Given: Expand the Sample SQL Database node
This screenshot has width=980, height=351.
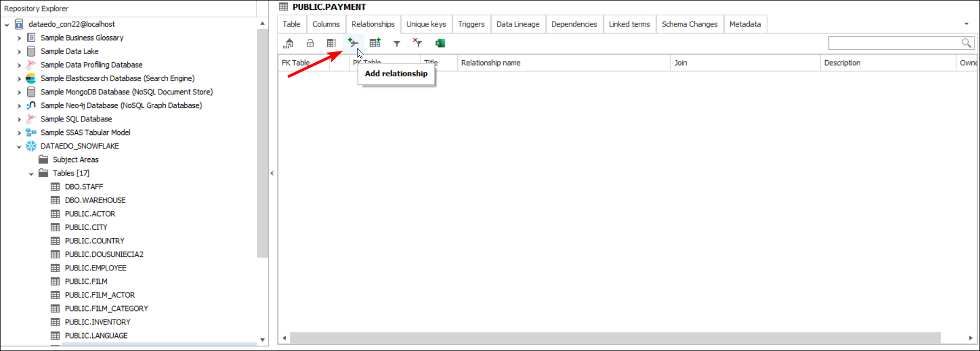Looking at the screenshot, I should click(x=19, y=119).
